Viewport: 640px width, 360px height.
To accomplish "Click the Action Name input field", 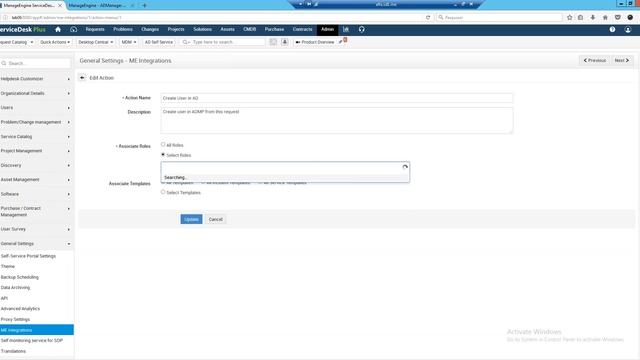I will pyautogui.click(x=337, y=98).
